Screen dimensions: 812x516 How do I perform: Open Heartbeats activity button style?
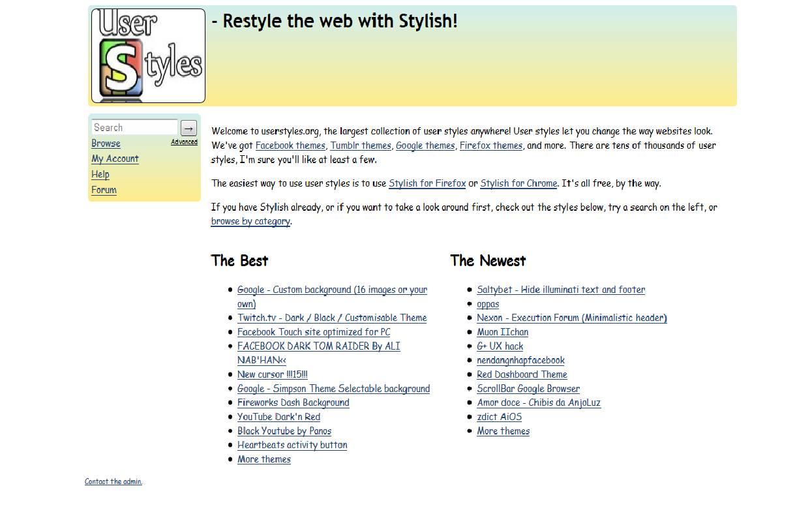coord(292,445)
